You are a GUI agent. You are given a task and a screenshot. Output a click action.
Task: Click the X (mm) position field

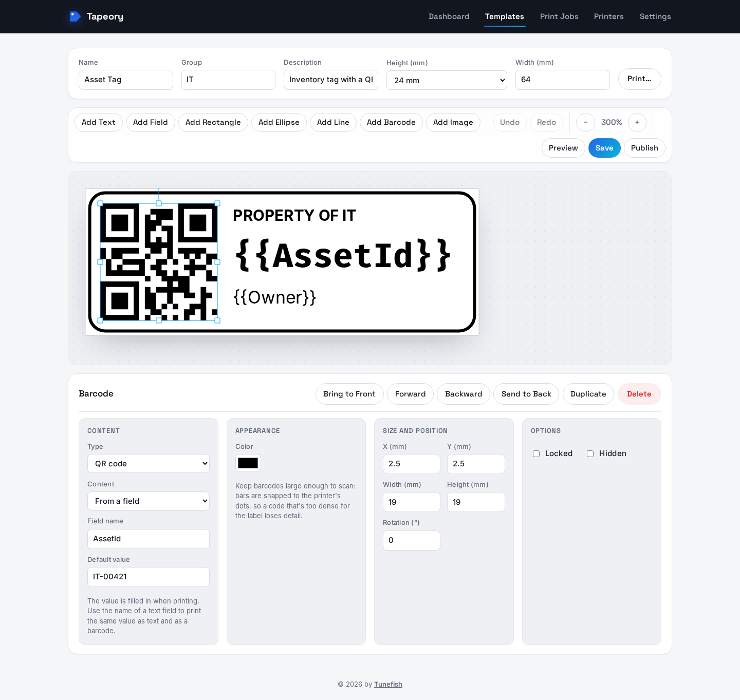click(x=412, y=464)
